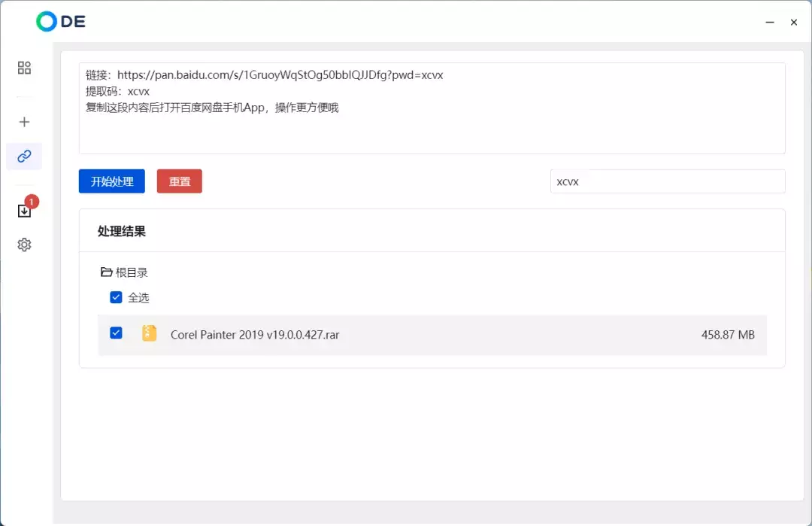Click inside the share link text area
This screenshot has width=812, height=526.
coord(432,108)
